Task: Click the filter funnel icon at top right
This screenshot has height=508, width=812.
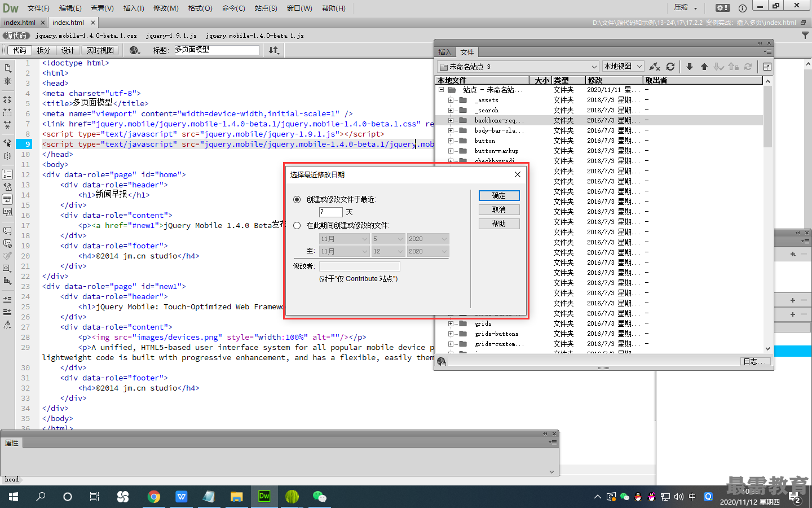Action: (805, 35)
